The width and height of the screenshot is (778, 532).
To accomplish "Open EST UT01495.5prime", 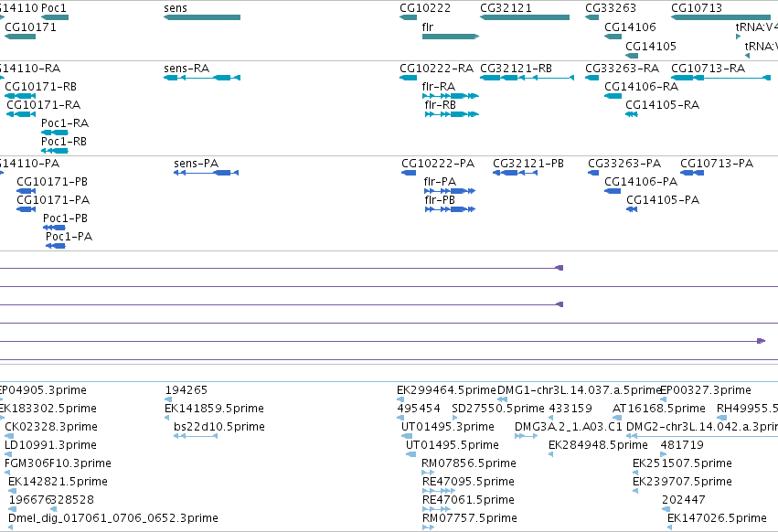I will pos(453,445).
